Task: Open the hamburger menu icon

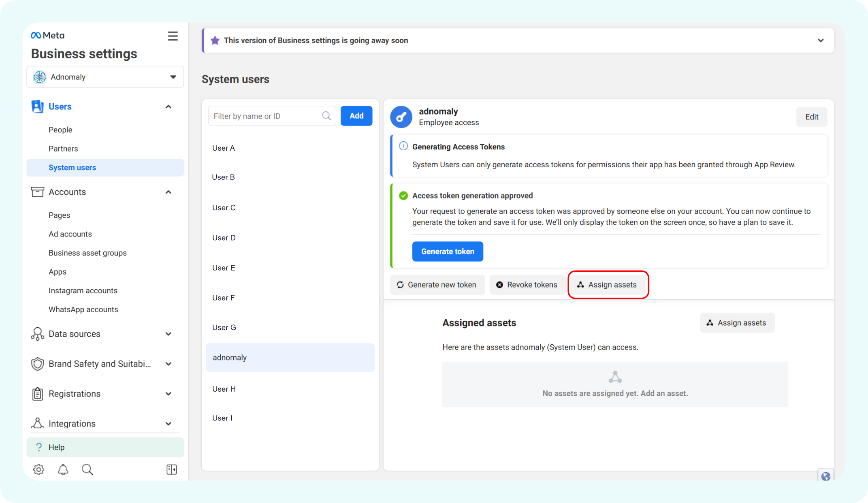Action: 173,36
